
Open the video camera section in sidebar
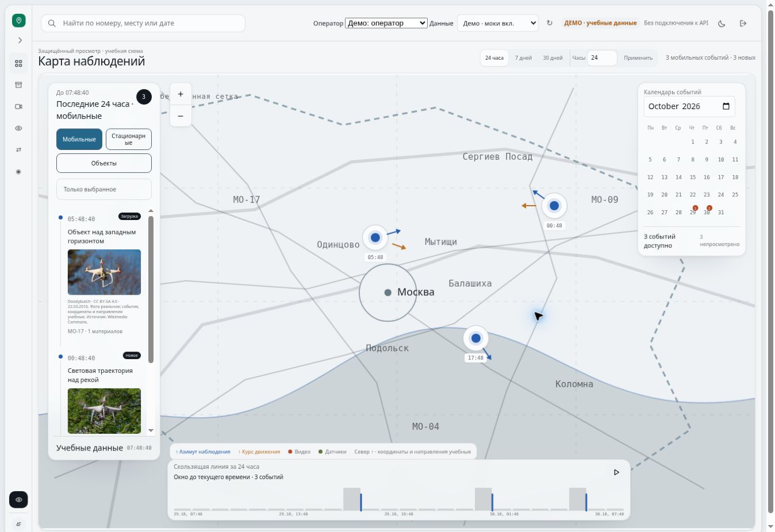click(x=18, y=107)
